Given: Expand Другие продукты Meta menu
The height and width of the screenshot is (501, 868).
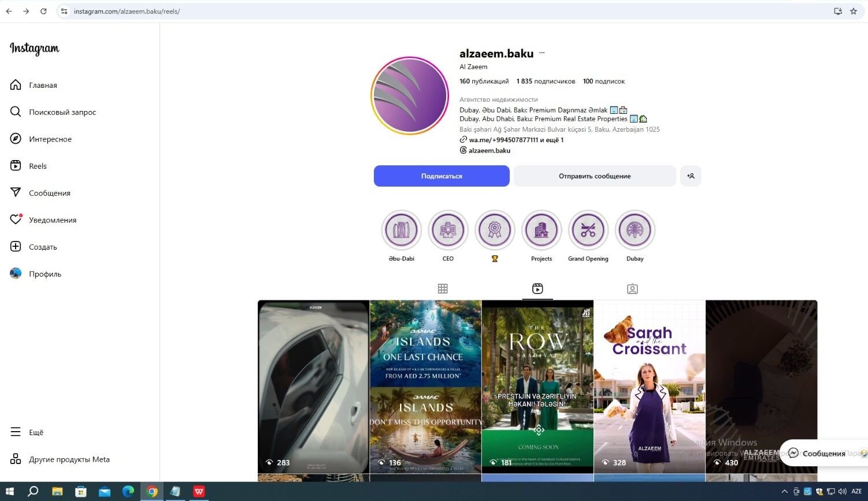Looking at the screenshot, I should point(16,459).
